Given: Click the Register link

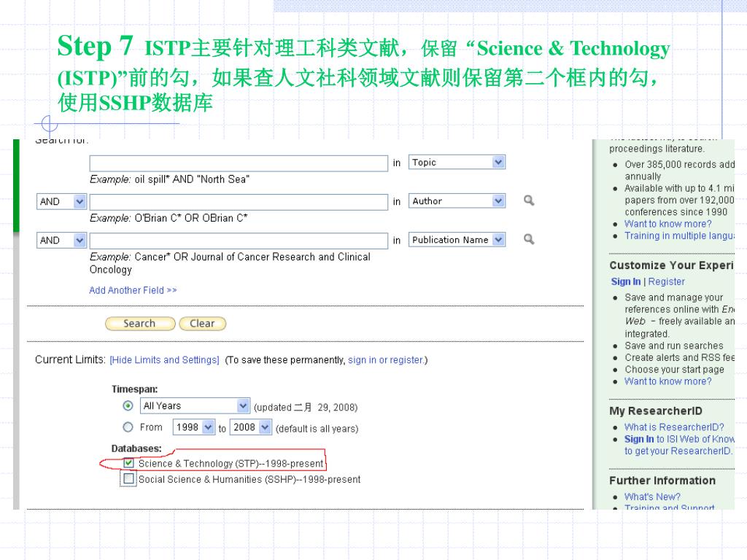Looking at the screenshot, I should click(x=666, y=281).
